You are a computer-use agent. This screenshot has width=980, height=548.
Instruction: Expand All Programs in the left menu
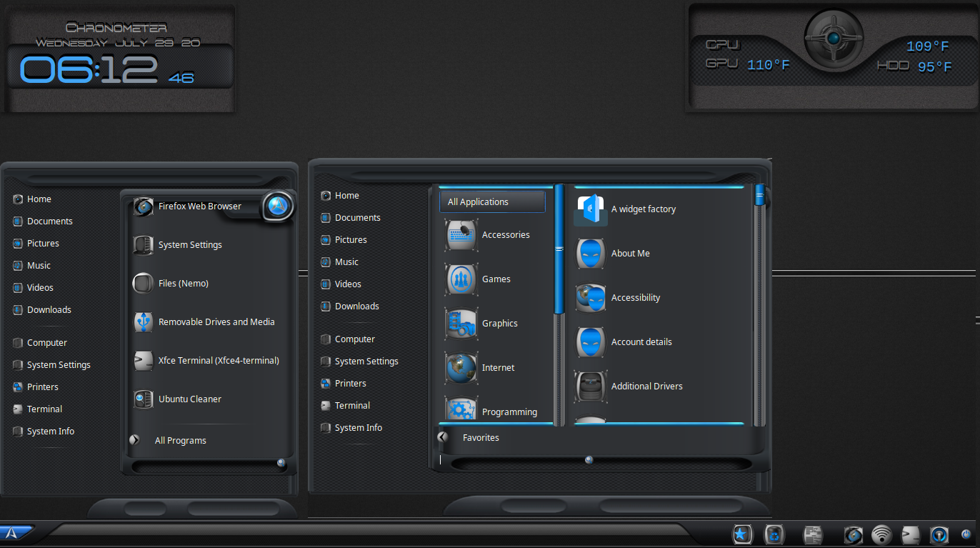point(180,441)
